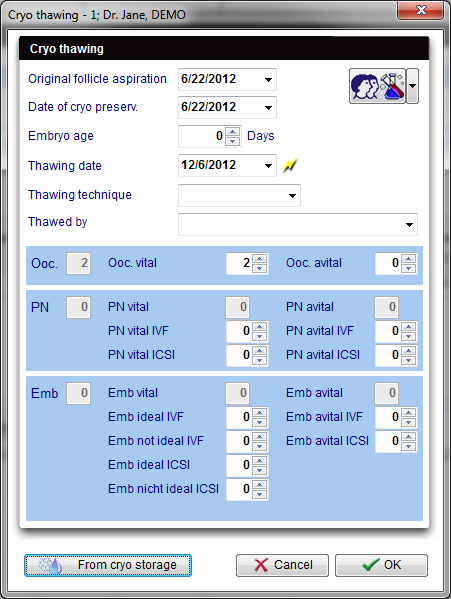
Task: Click the yellow lightning bolt icon
Action: [x=289, y=166]
